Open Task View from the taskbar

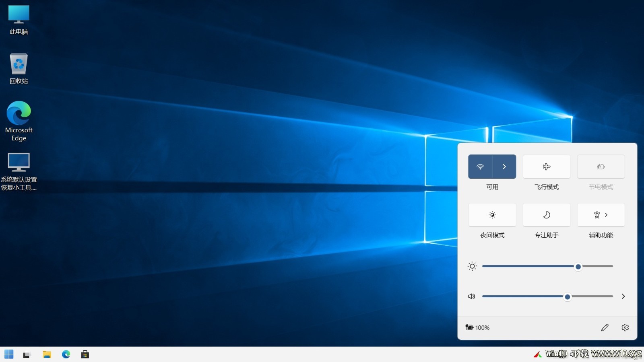coord(27,354)
